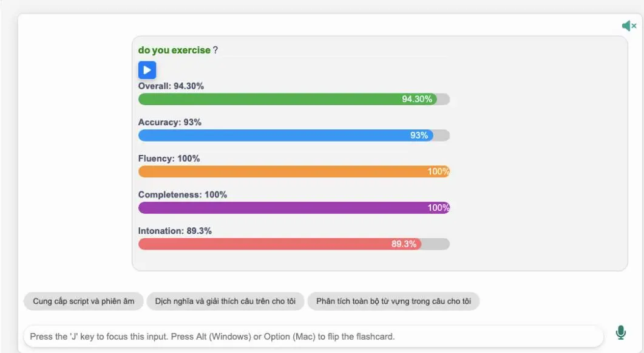Click the "Completeness: 100%" label
Viewport: 644px width, 353px height.
tap(182, 195)
